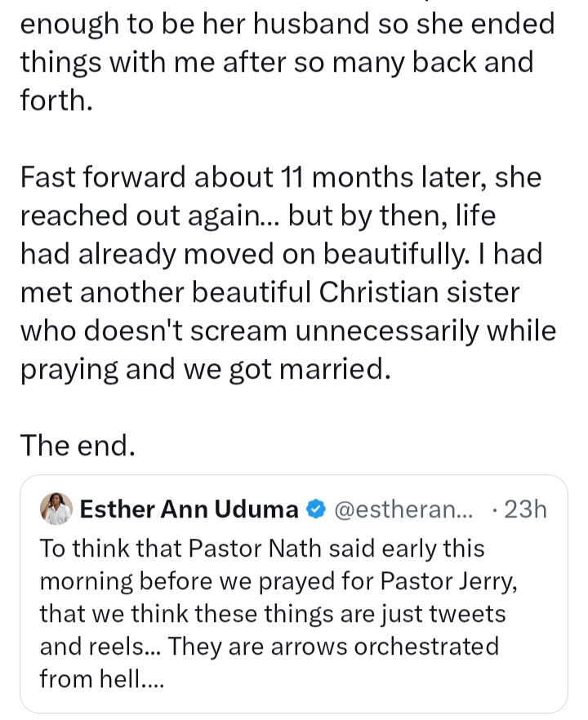Tap Esther Ann Uduma's profile avatar
Image resolution: width=588 pixels, height=720 pixels.
pos(56,509)
